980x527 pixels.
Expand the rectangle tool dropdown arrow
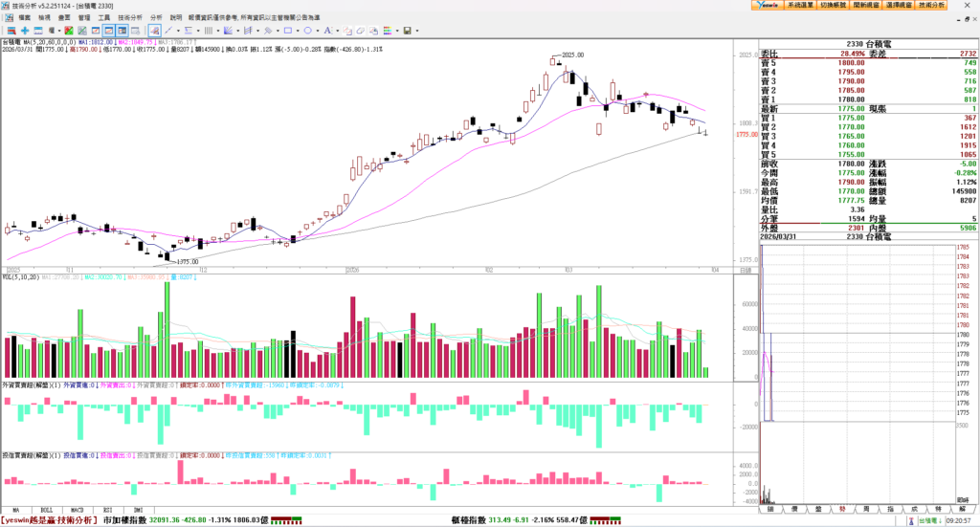pyautogui.click(x=298, y=31)
